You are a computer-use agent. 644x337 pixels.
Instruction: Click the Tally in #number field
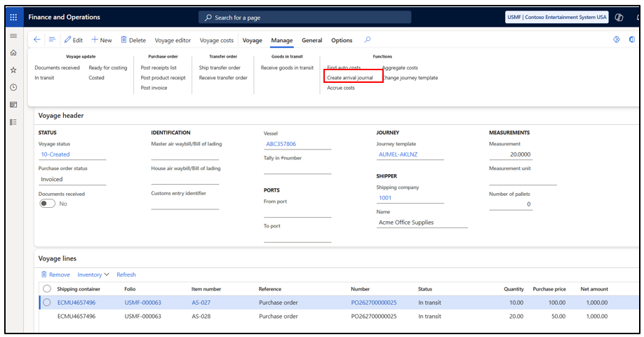[x=297, y=168]
